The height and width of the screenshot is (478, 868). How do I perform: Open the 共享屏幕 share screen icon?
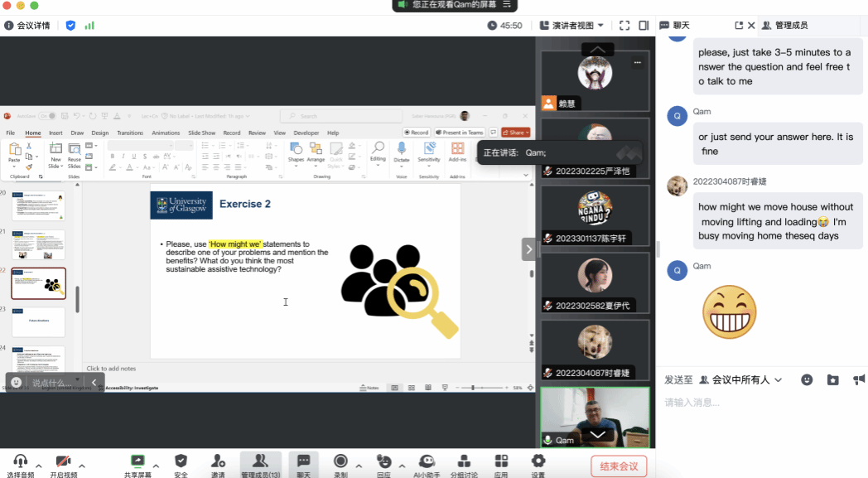[x=137, y=461]
